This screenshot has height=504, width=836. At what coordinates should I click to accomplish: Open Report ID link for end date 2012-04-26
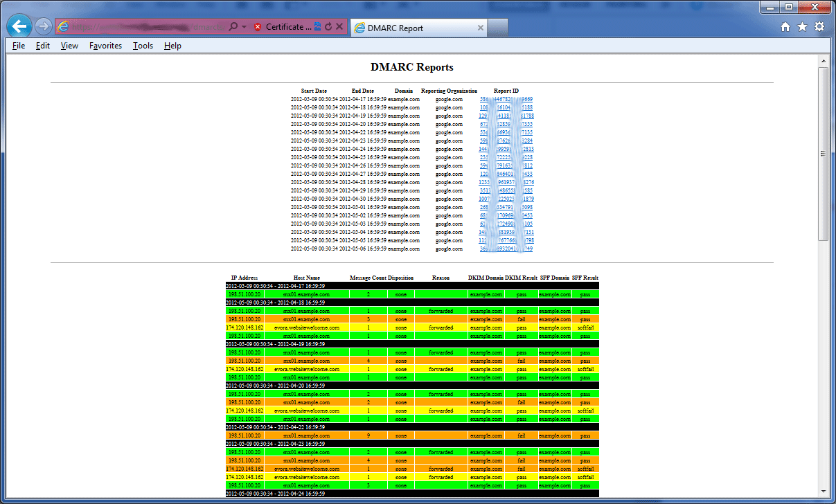coord(506,166)
